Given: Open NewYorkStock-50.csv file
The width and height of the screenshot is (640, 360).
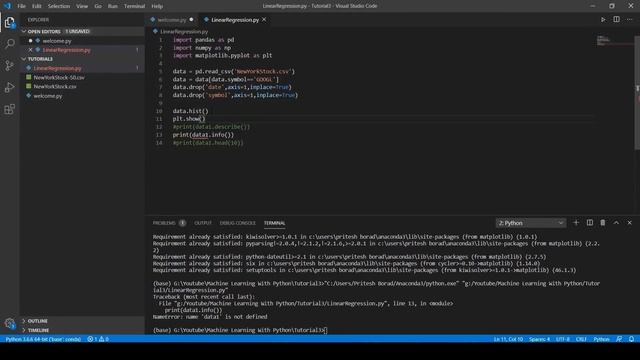Looking at the screenshot, I should [x=59, y=78].
